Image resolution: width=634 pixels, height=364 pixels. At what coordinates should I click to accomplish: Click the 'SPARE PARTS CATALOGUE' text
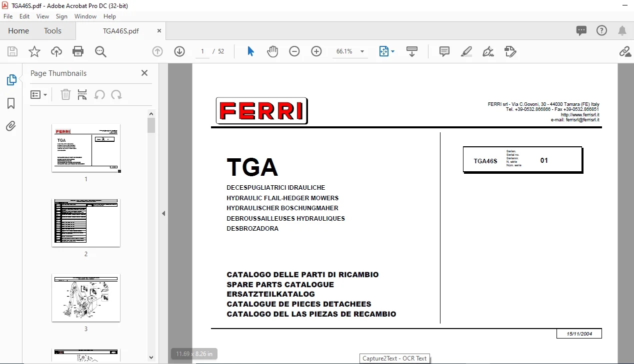tap(280, 285)
